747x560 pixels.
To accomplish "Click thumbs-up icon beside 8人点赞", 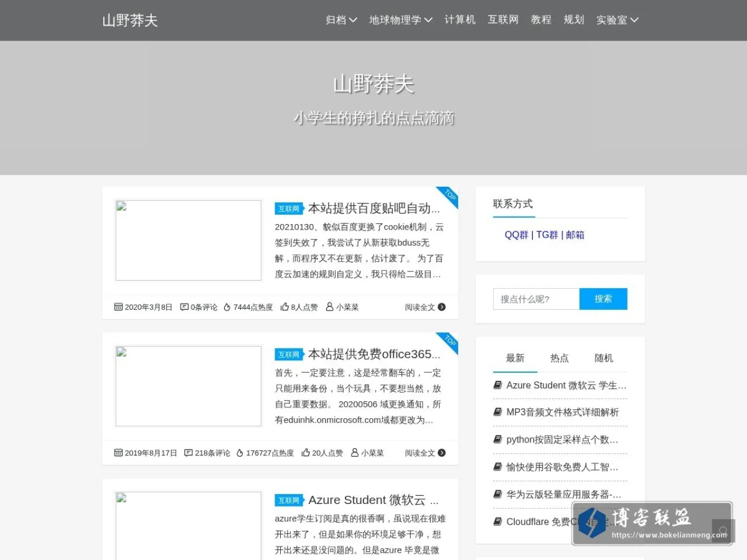I will click(x=284, y=307).
